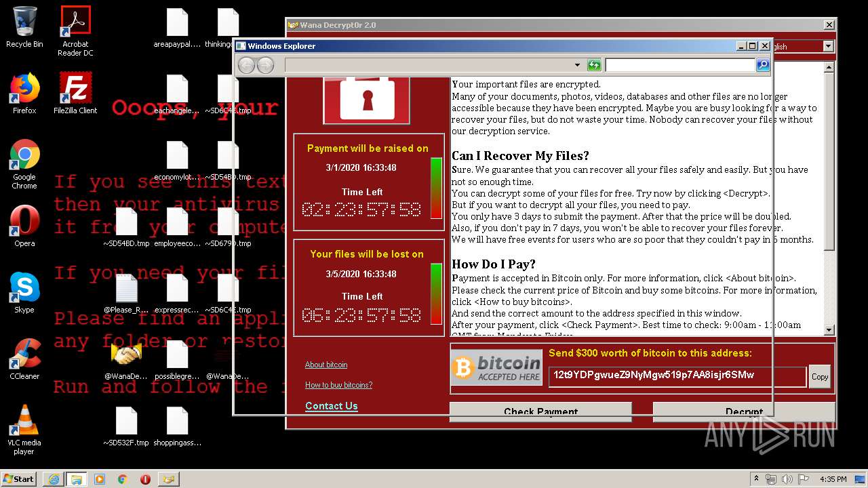
Task: Click the red padlock image
Action: pos(367,100)
